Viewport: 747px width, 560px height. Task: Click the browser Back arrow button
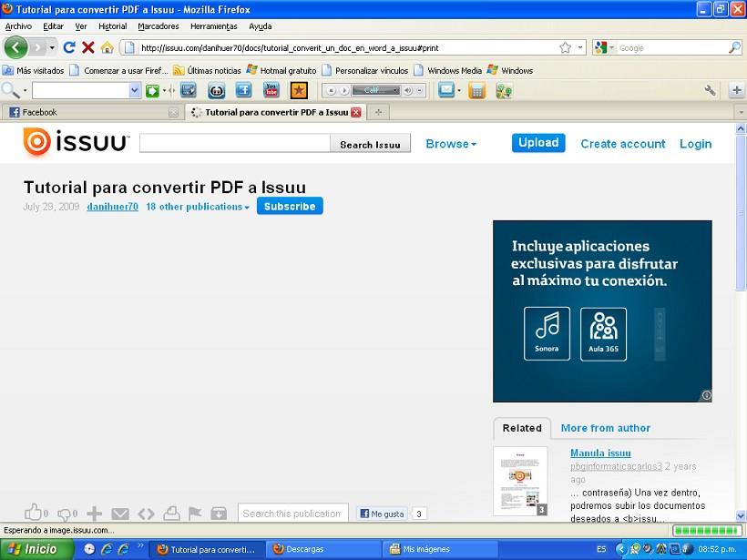point(15,47)
